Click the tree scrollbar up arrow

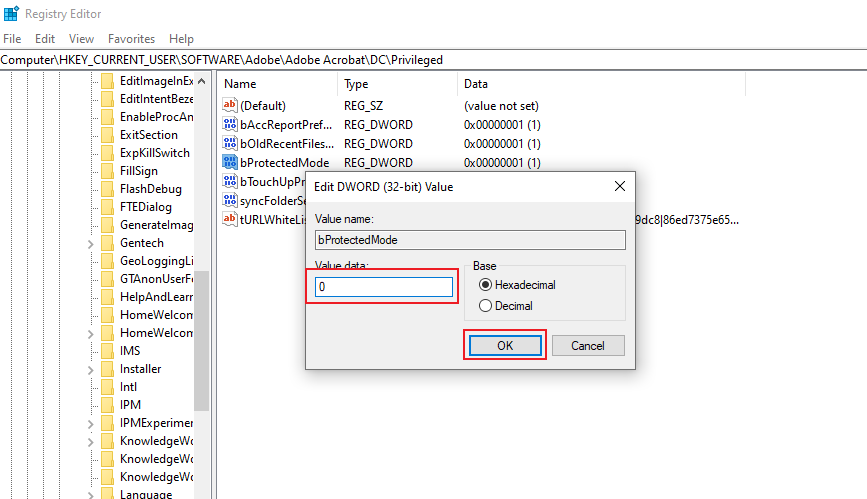(x=202, y=81)
